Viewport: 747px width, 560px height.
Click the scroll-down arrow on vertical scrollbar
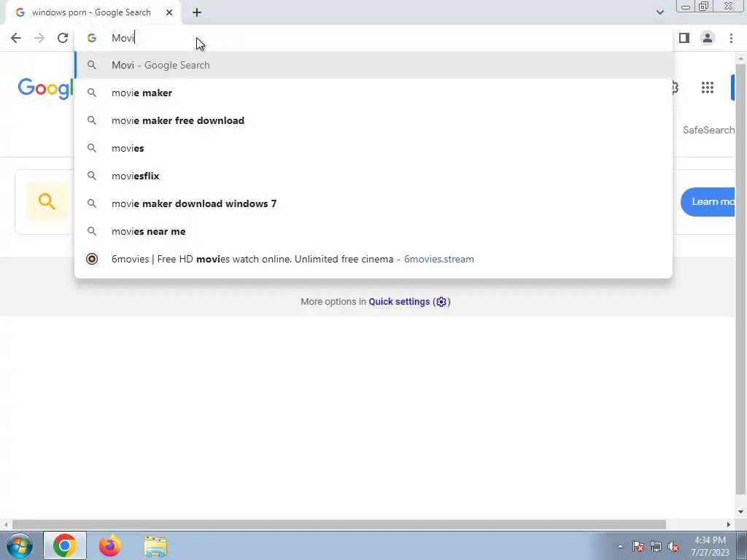pyautogui.click(x=740, y=513)
